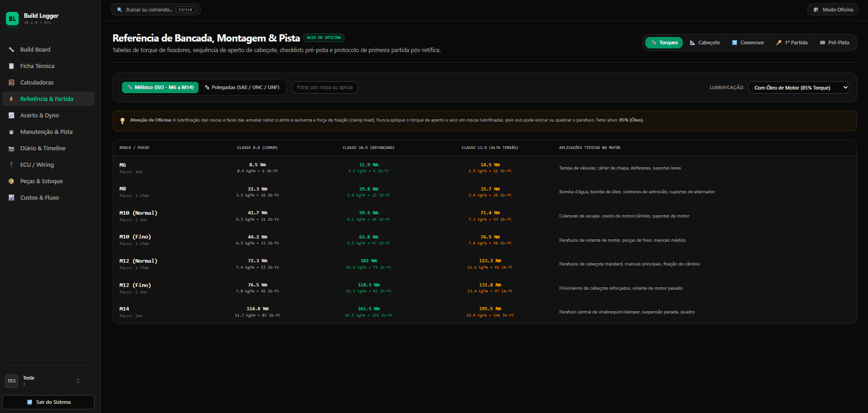Click the M8 class 8.8 value 21.3 Nm

click(x=257, y=189)
